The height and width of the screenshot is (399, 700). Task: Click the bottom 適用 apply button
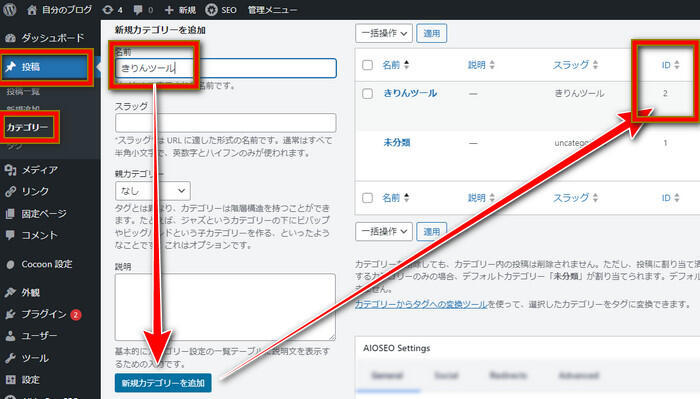432,231
